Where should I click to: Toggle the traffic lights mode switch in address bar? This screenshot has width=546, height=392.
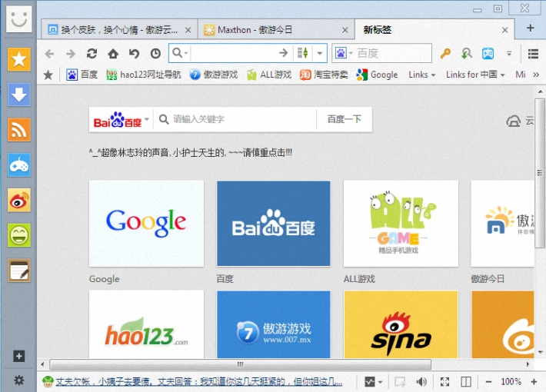coord(302,53)
